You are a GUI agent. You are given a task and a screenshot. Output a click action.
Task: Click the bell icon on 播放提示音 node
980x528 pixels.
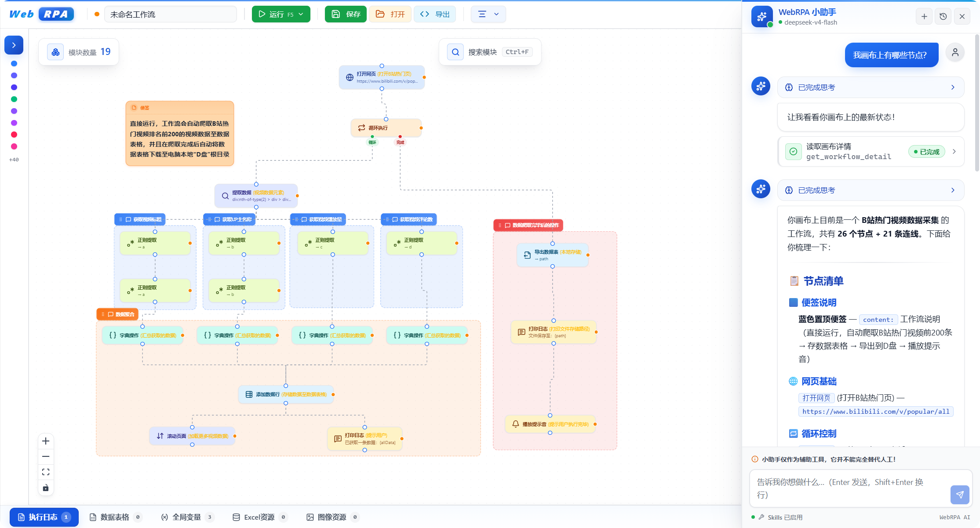[x=516, y=424]
